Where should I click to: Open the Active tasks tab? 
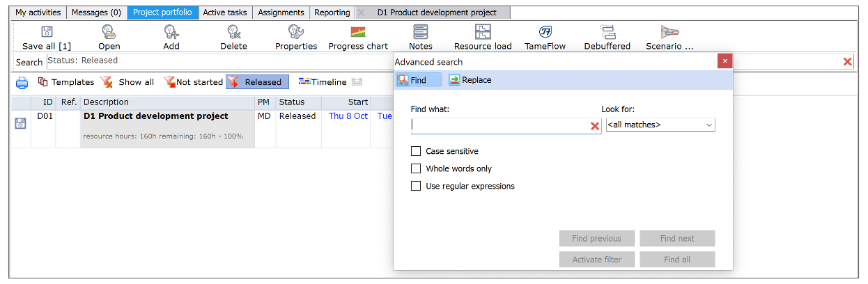(x=225, y=13)
